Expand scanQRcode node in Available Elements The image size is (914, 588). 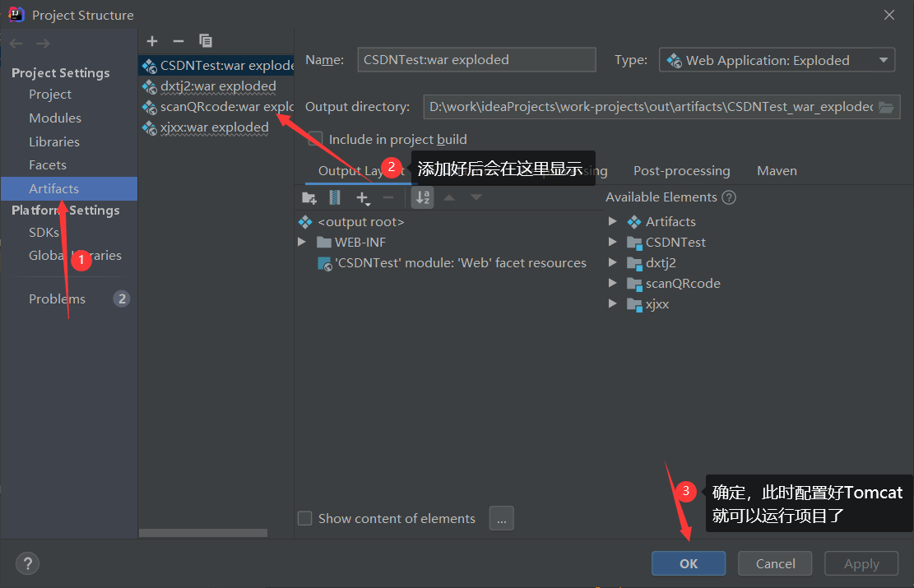click(x=613, y=283)
